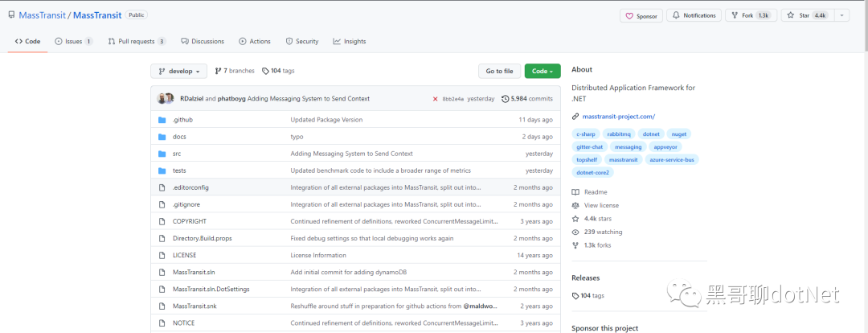Click the file icon for NOTICE

[x=162, y=323]
